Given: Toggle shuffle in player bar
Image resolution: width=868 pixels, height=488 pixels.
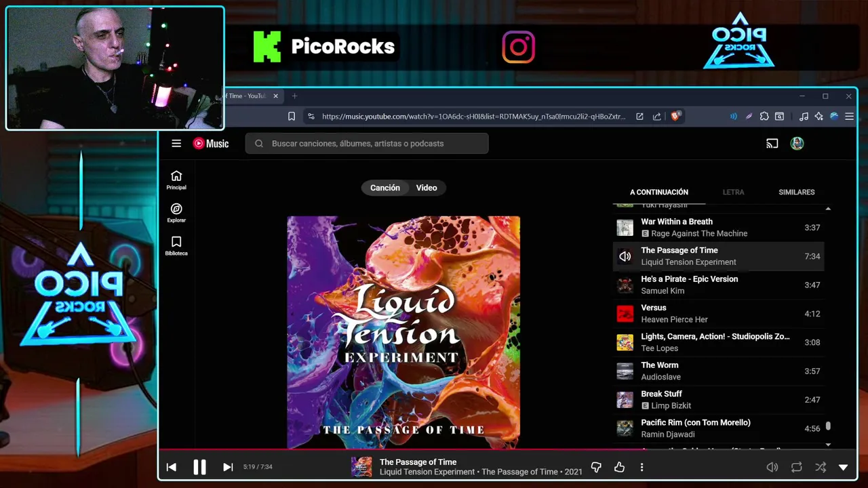Looking at the screenshot, I should pyautogui.click(x=821, y=467).
